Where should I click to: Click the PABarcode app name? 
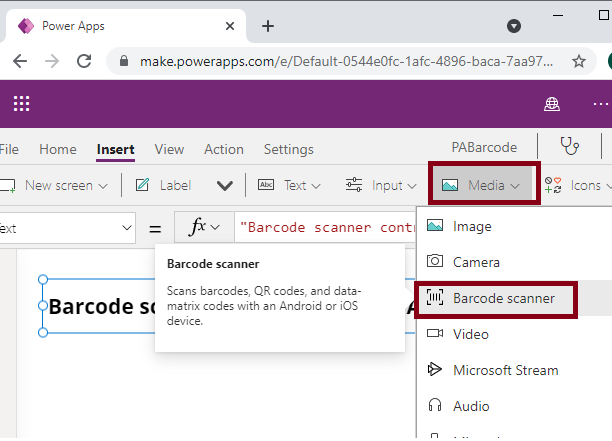click(484, 148)
